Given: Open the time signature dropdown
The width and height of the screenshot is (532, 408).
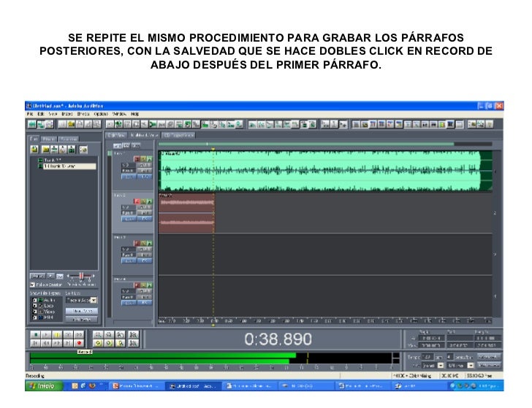Looking at the screenshot, I should click(x=460, y=366).
